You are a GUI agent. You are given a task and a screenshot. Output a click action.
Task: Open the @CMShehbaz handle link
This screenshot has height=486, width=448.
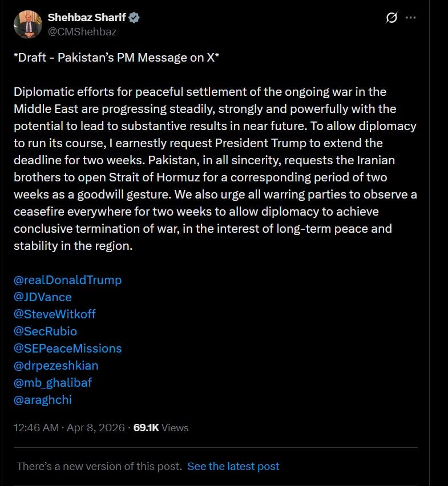coord(82,32)
